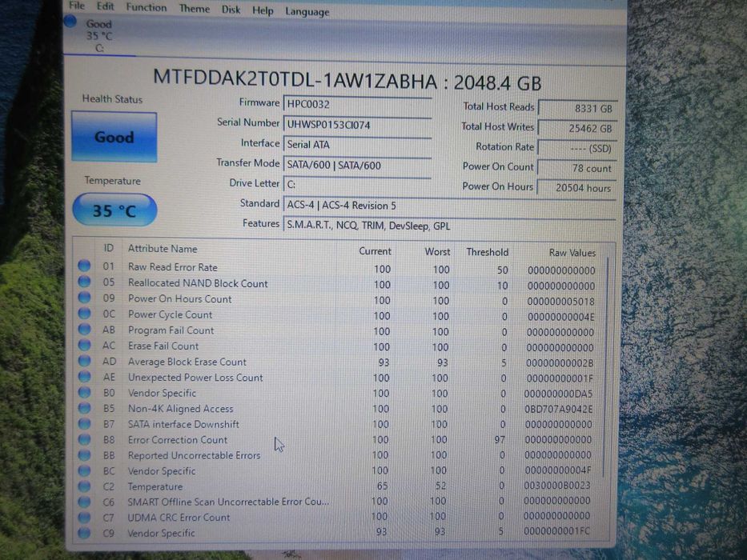Click status icon for BC Vendor Specific
Viewport: 747px width, 560px height.
click(x=84, y=470)
